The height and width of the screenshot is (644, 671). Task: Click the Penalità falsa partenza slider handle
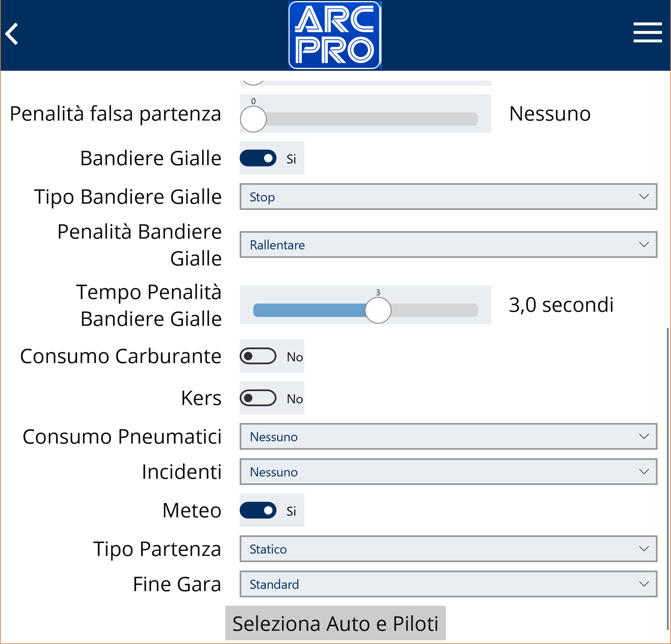click(253, 119)
